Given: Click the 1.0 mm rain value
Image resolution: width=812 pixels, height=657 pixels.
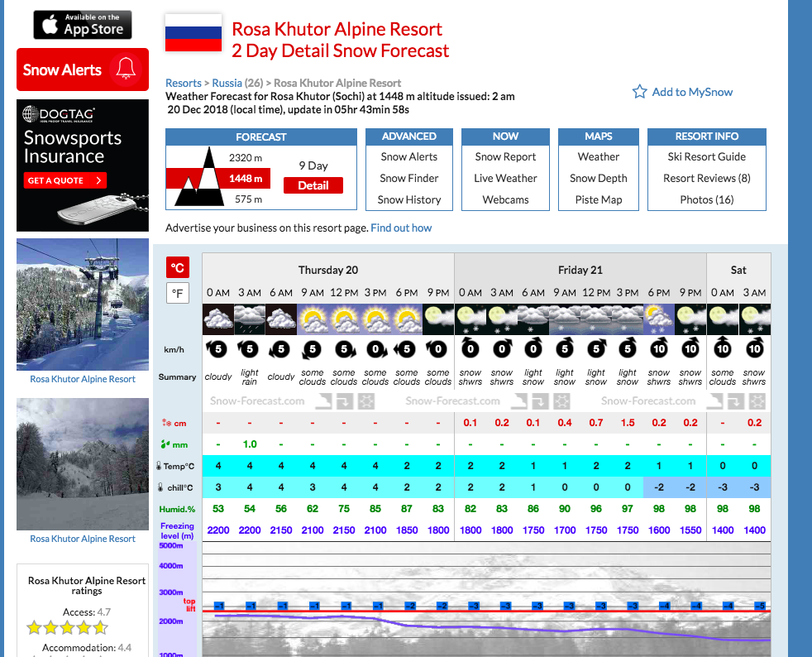Looking at the screenshot, I should (x=250, y=444).
